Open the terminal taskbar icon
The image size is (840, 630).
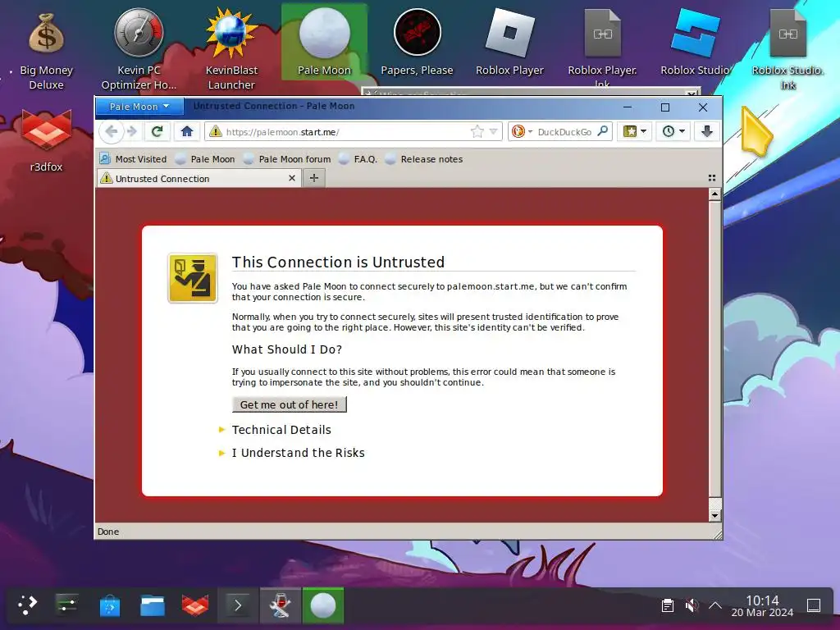pos(238,605)
